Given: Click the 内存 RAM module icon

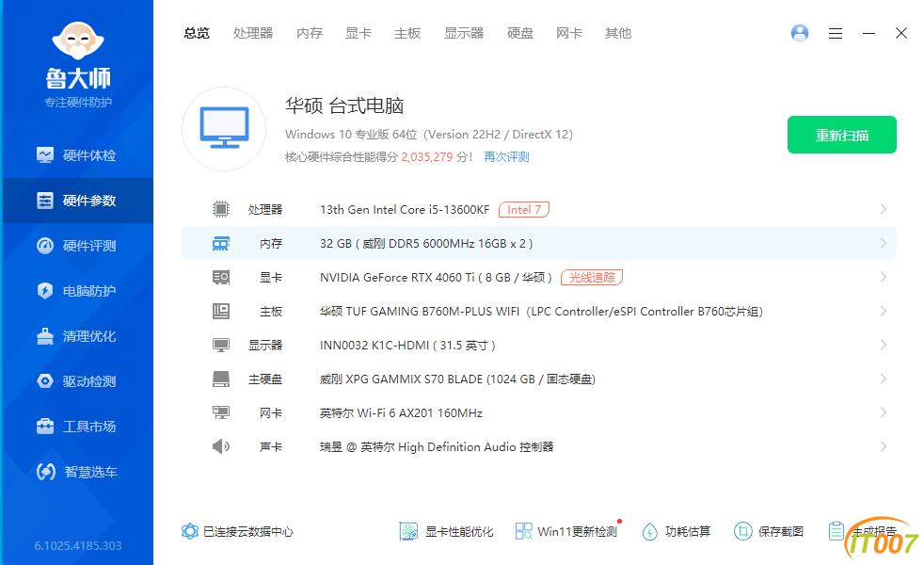Looking at the screenshot, I should point(221,243).
